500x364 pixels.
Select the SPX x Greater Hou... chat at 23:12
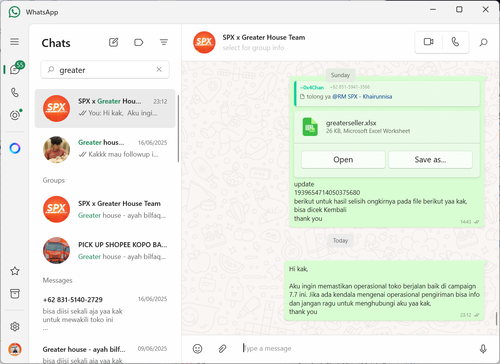point(105,108)
